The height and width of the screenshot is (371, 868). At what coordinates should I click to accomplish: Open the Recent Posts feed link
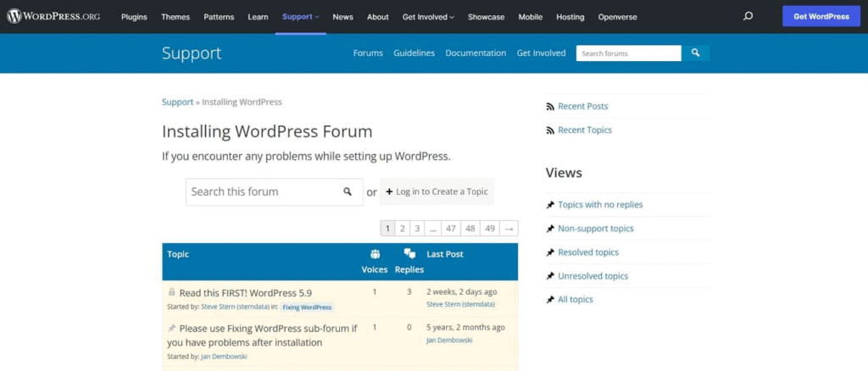tap(582, 106)
